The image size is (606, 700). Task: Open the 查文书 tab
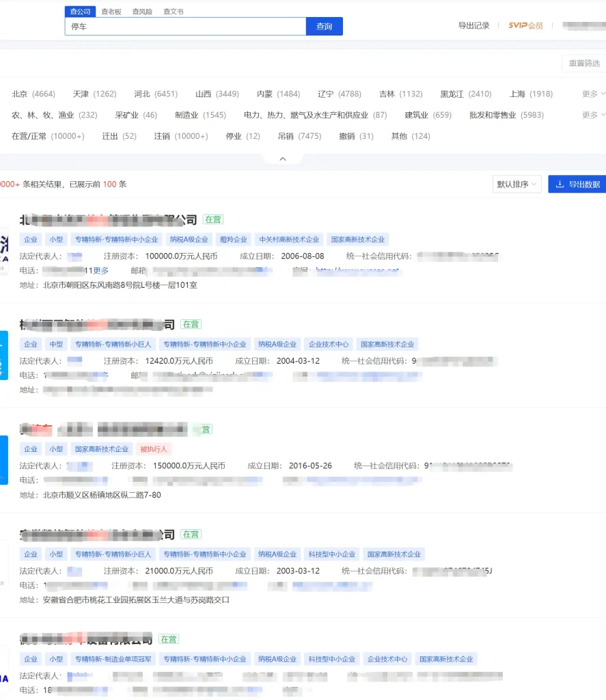click(173, 12)
